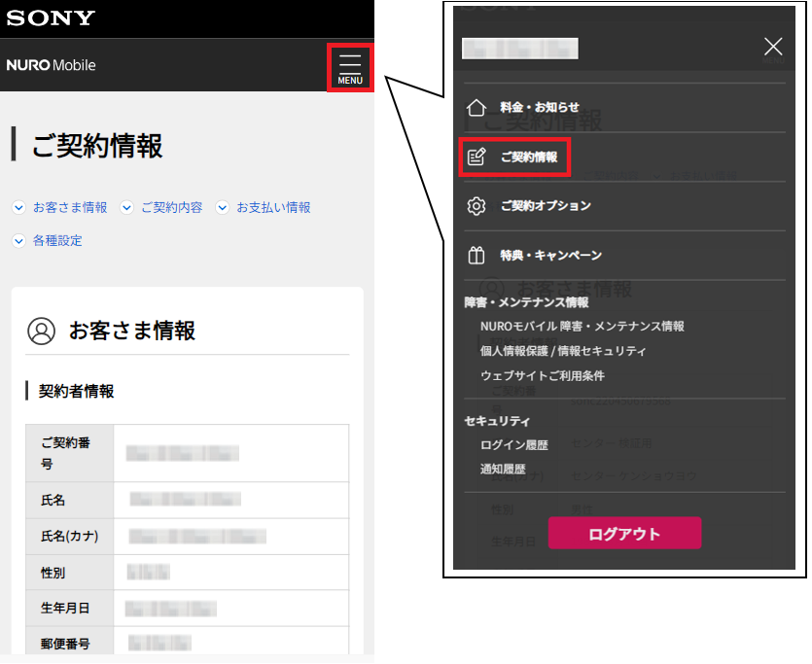Viewport: 812px width, 664px height.
Task: Expand the ご契約内容 chevron circle
Action: coord(126,207)
